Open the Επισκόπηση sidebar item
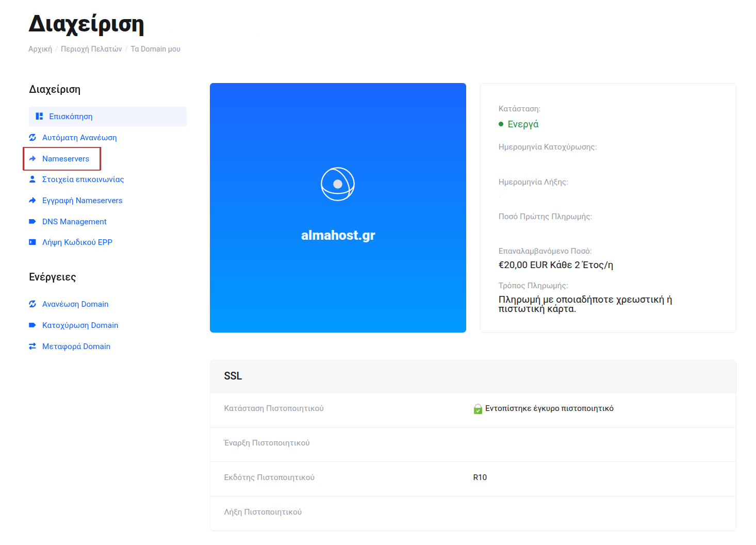The image size is (756, 545). (x=108, y=117)
